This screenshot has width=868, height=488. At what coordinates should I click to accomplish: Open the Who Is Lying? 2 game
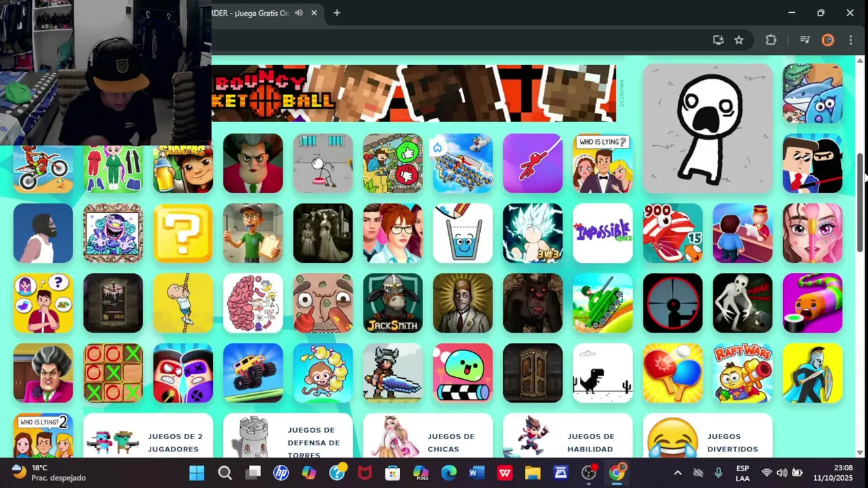pos(43,435)
